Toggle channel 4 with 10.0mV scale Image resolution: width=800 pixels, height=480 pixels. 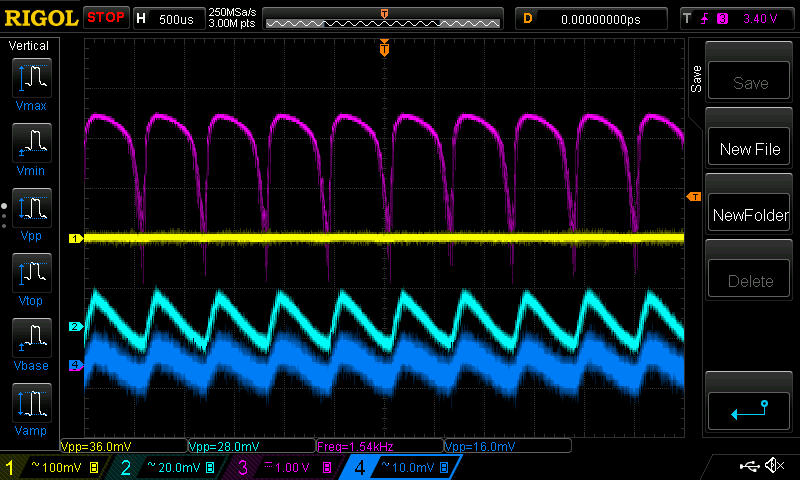pos(400,467)
